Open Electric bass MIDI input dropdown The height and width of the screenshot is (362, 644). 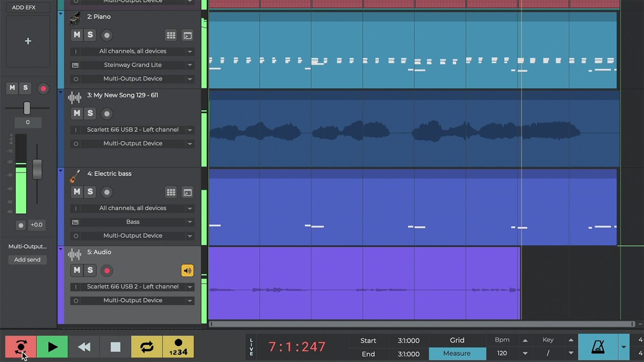click(132, 208)
